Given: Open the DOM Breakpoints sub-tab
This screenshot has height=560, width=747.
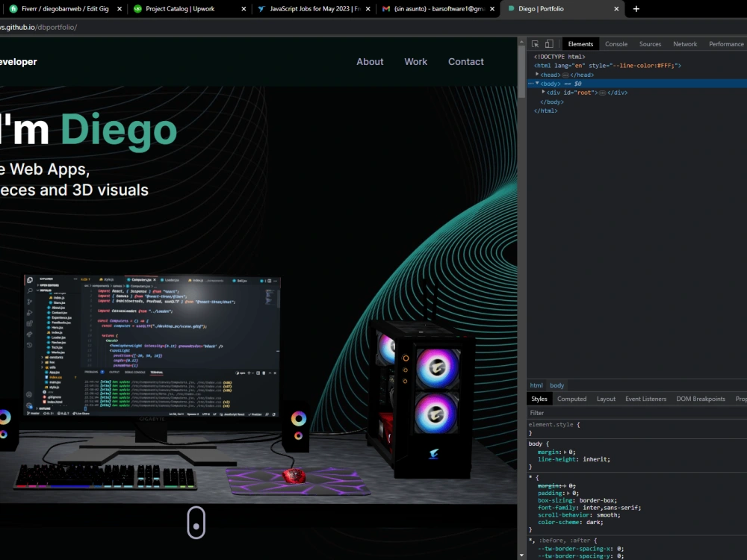Looking at the screenshot, I should [701, 399].
